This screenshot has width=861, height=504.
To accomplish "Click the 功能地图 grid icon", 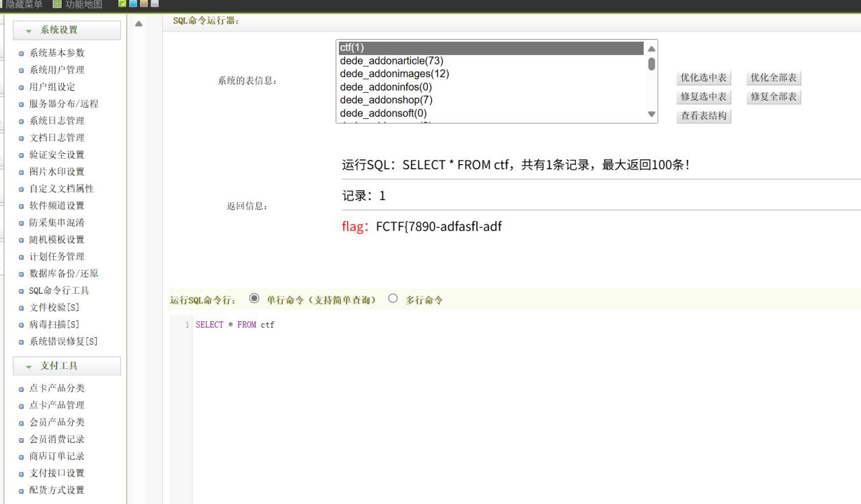I will pos(57,4).
